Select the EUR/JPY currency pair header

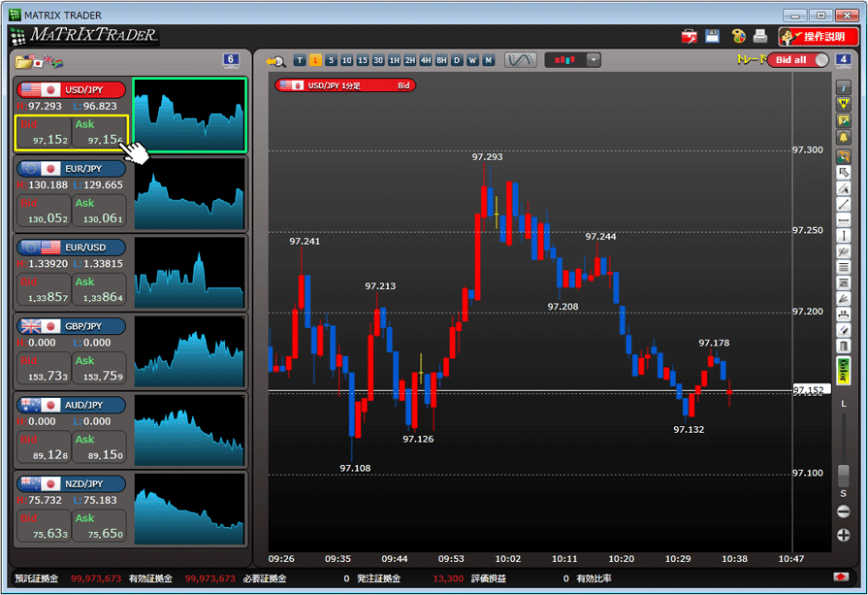coord(72,169)
